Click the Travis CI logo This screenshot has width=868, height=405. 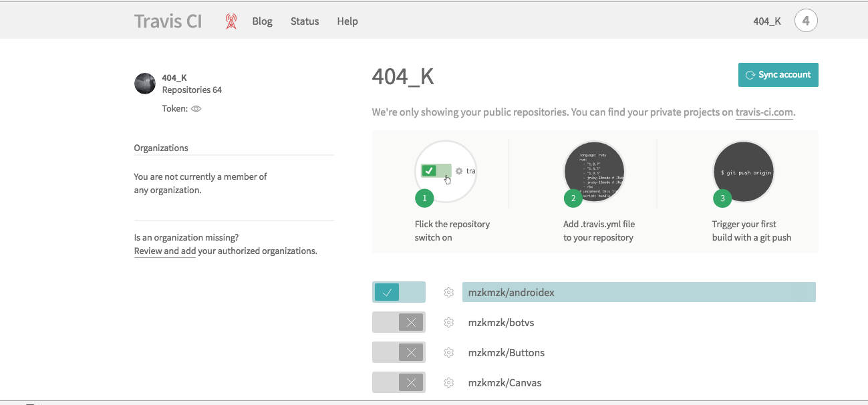[x=168, y=21]
